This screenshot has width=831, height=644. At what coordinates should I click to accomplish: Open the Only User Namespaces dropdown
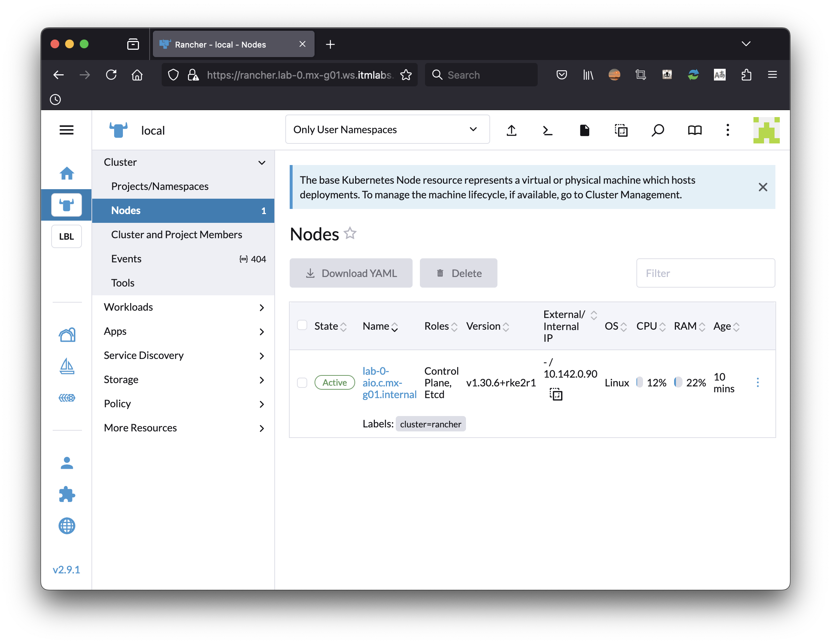[x=387, y=130]
